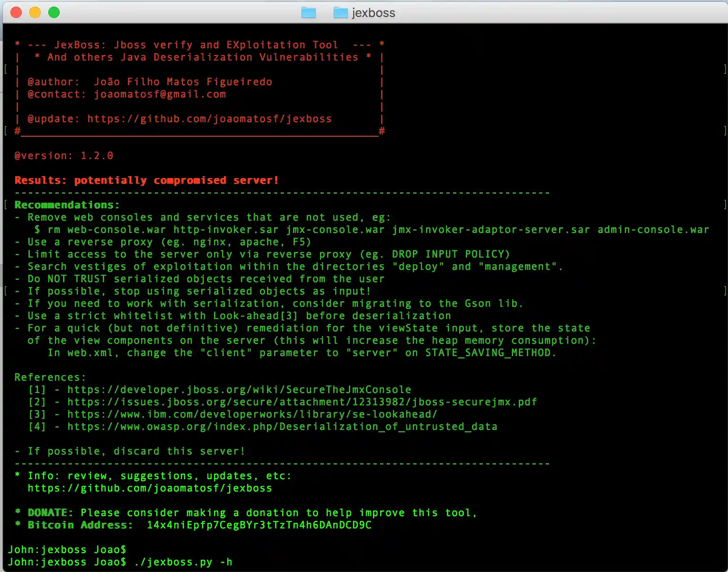This screenshot has height=572, width=728.
Task: Click the "Use a strict whitelist with Look-ahead[3]" line
Action: [232, 316]
